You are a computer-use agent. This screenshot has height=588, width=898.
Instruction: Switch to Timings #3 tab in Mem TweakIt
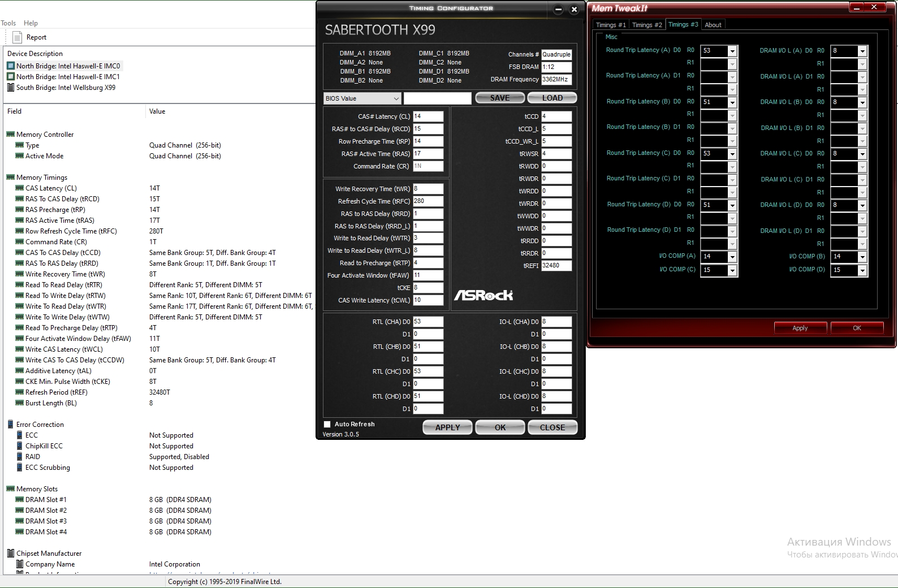683,24
